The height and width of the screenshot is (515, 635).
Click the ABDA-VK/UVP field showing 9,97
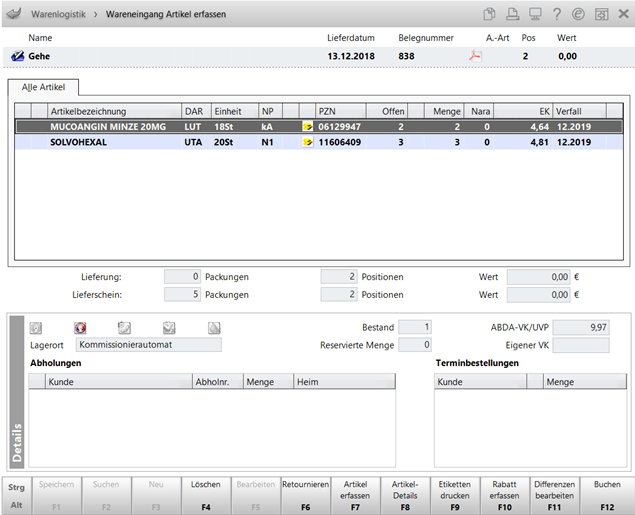pos(581,327)
